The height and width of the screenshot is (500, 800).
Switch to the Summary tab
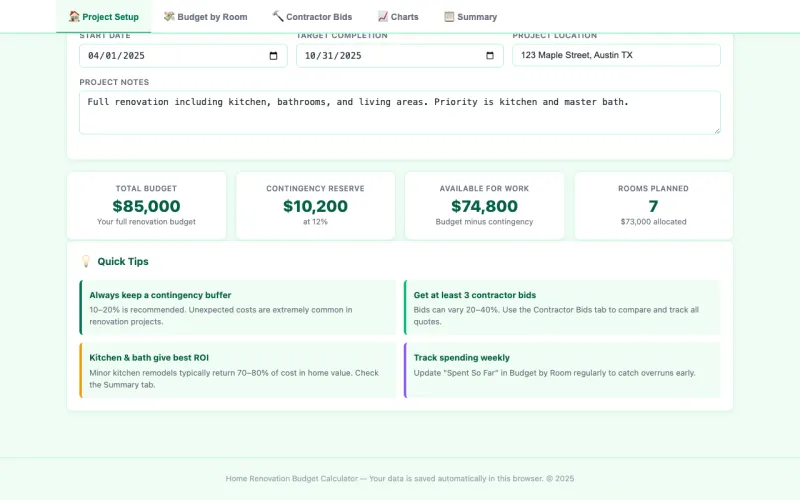click(470, 17)
